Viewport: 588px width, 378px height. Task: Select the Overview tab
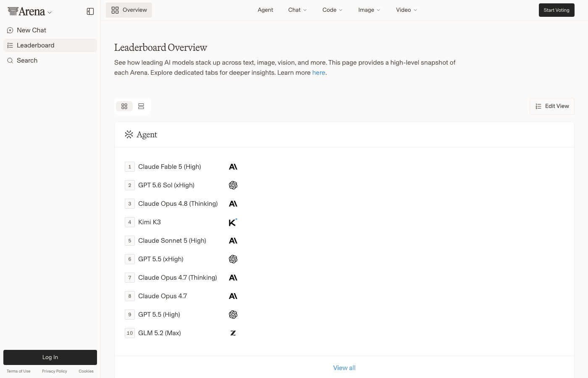point(129,10)
